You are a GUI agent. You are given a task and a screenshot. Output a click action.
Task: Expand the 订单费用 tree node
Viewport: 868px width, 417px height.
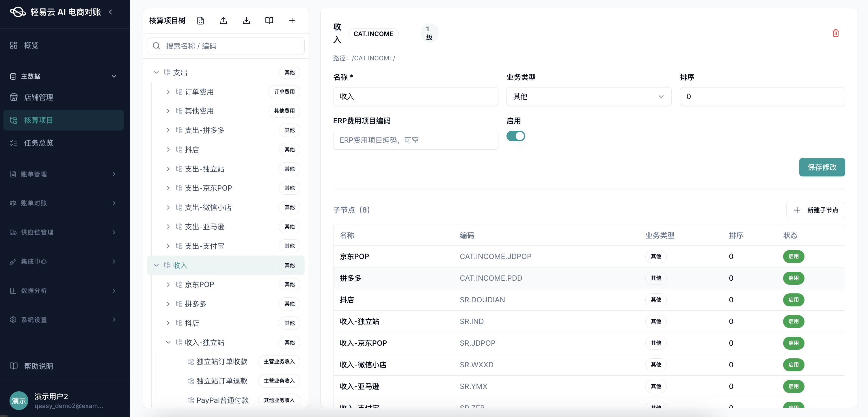[168, 92]
